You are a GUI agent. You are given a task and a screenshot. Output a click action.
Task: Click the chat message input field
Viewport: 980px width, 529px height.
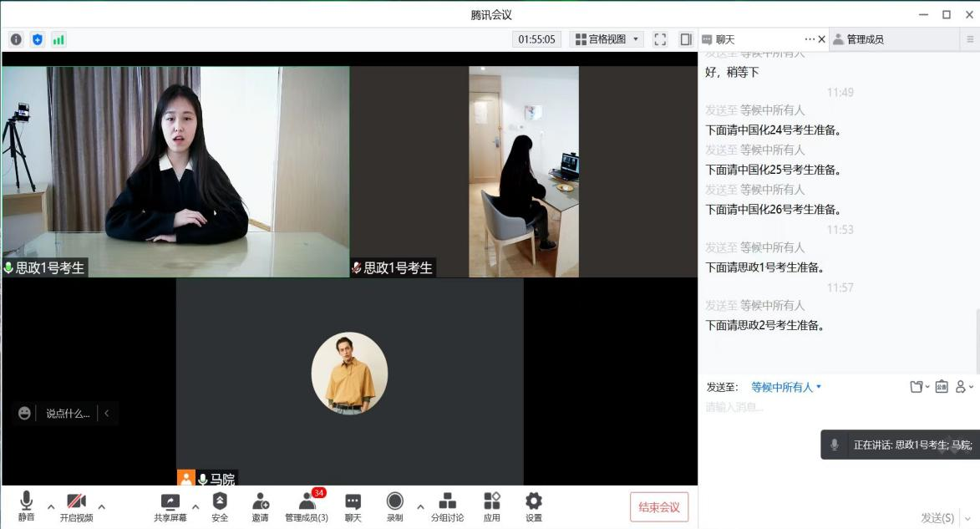[835, 408]
